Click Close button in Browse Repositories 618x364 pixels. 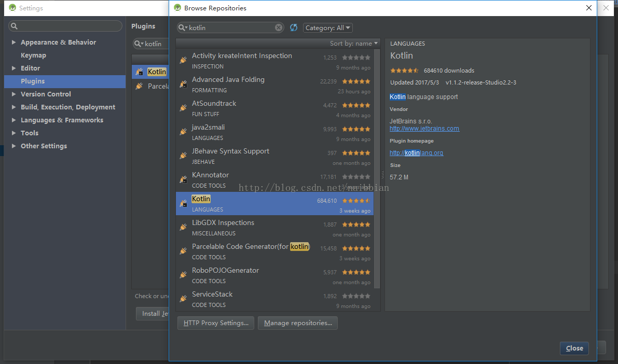(574, 348)
